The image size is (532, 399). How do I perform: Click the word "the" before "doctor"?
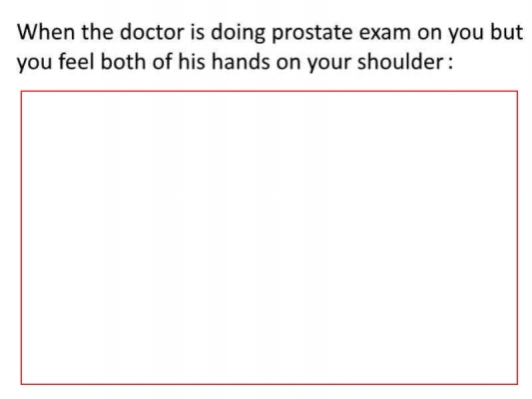tap(98, 32)
